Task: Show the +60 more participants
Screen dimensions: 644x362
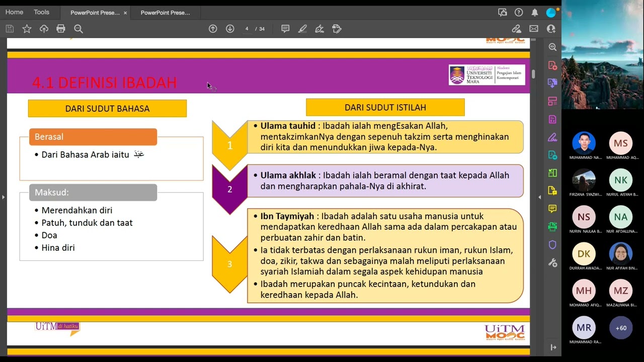Action: coord(621,328)
